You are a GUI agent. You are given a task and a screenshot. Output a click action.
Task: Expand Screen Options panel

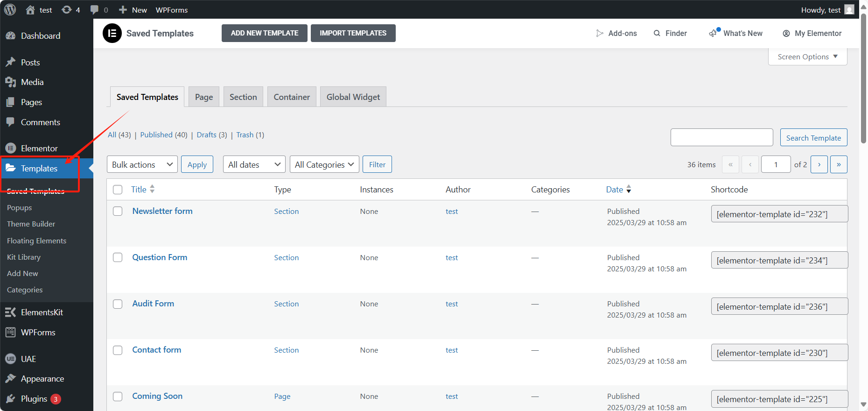tap(807, 57)
